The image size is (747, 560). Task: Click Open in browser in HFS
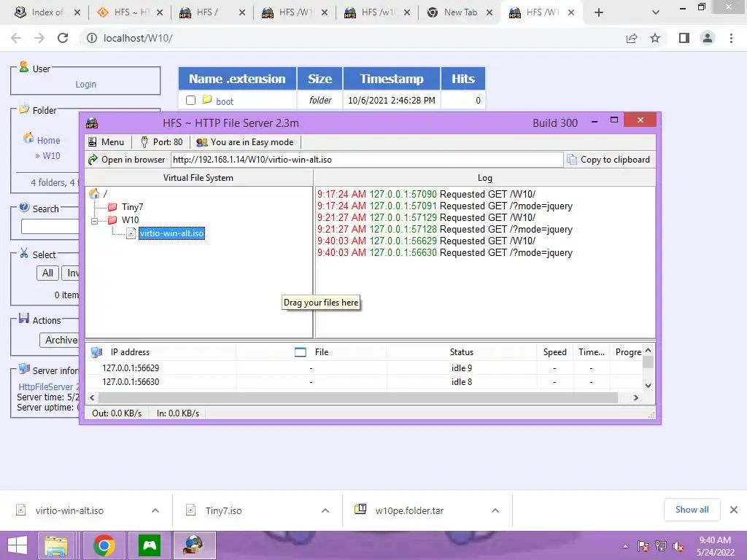point(127,160)
